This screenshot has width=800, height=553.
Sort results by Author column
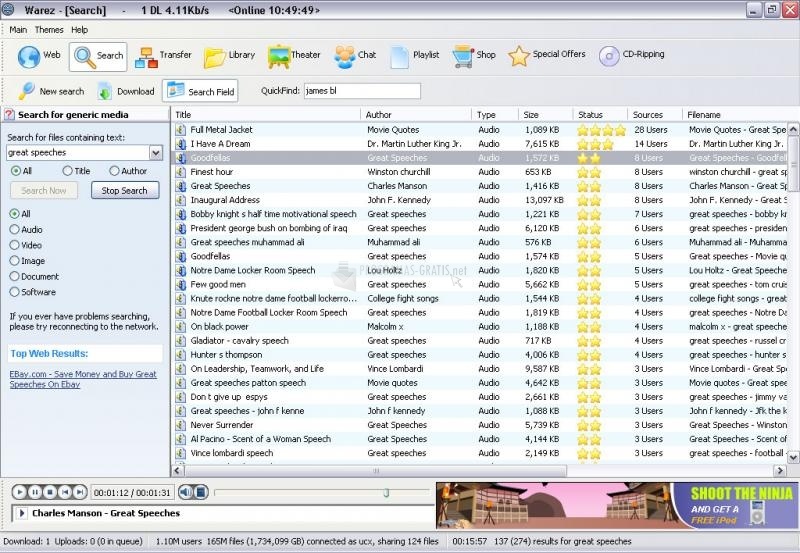pos(416,115)
